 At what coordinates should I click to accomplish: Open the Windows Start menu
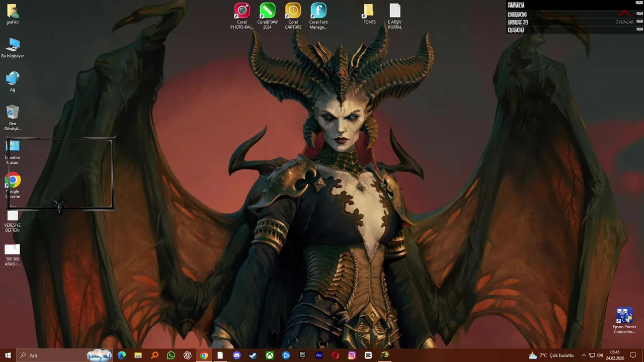coord(8,355)
